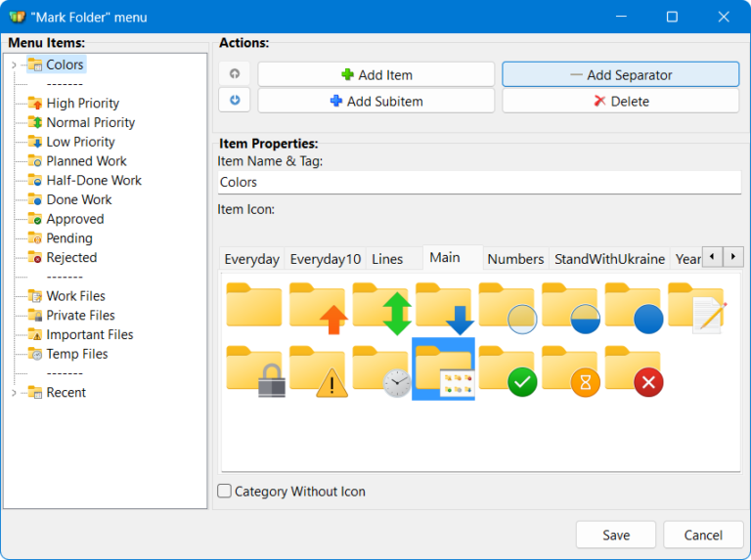Select the folder with padlock icon
Screen dimensions: 751x560
click(x=254, y=370)
